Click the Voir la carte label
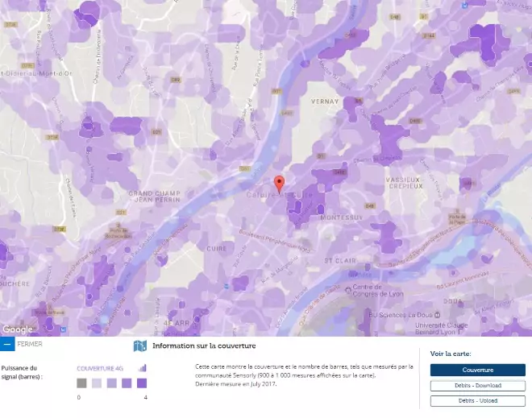The image size is (532, 418). pyautogui.click(x=451, y=354)
